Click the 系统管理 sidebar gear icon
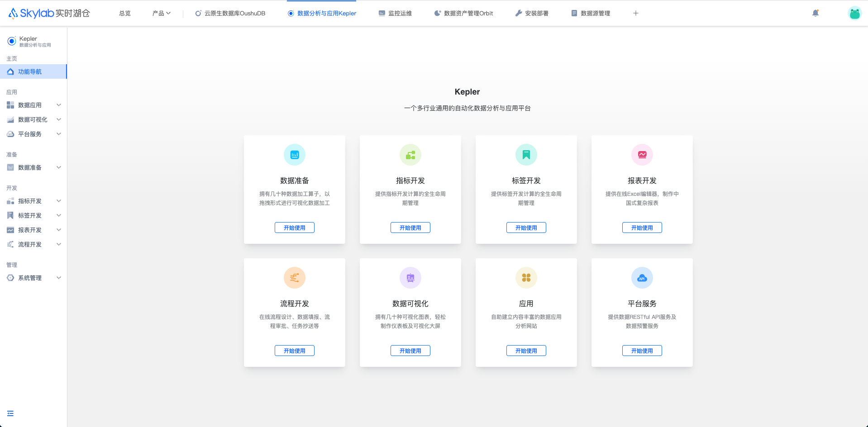This screenshot has width=868, height=427. point(10,278)
